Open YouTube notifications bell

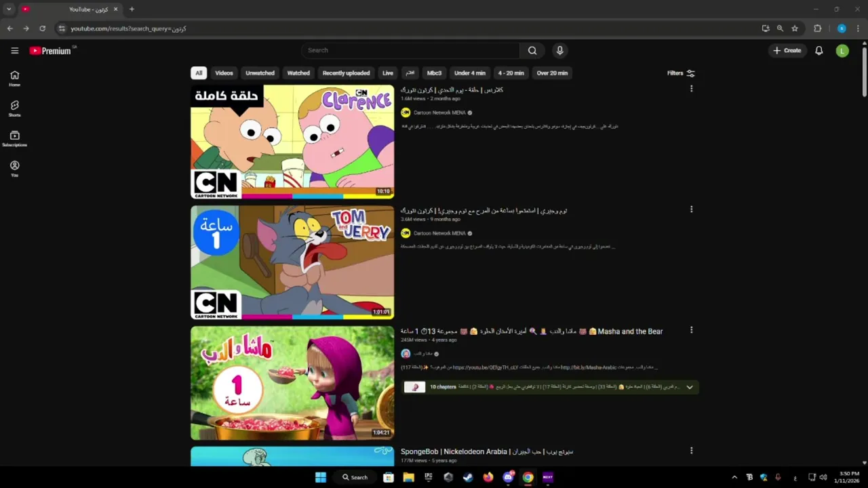pyautogui.click(x=818, y=50)
